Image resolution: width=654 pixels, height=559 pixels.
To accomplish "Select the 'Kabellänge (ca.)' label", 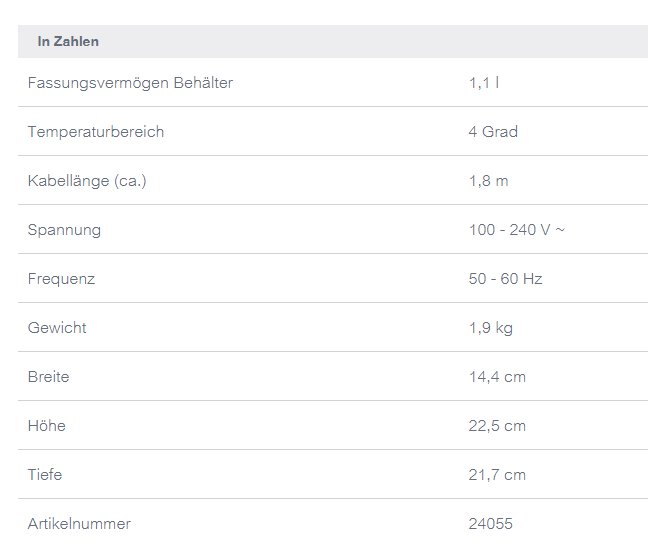I will pos(87,181).
